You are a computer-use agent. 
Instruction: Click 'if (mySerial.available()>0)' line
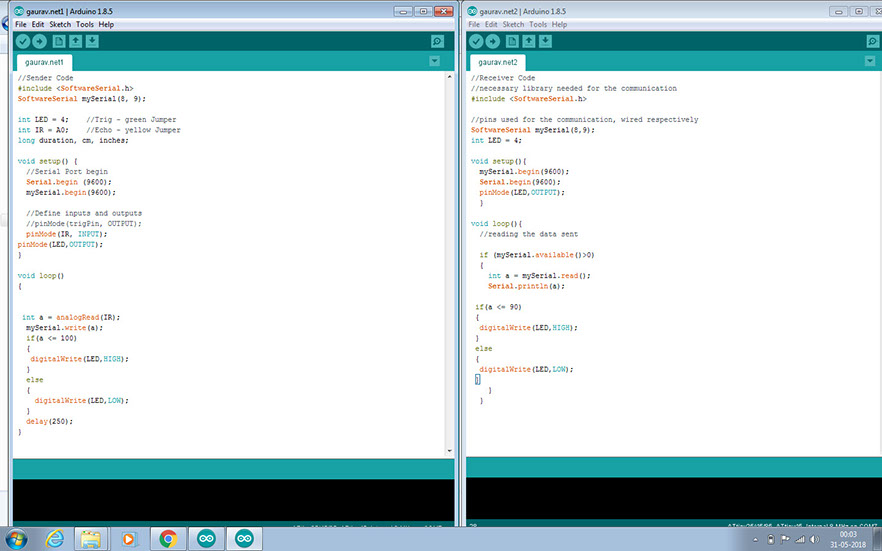coord(537,255)
